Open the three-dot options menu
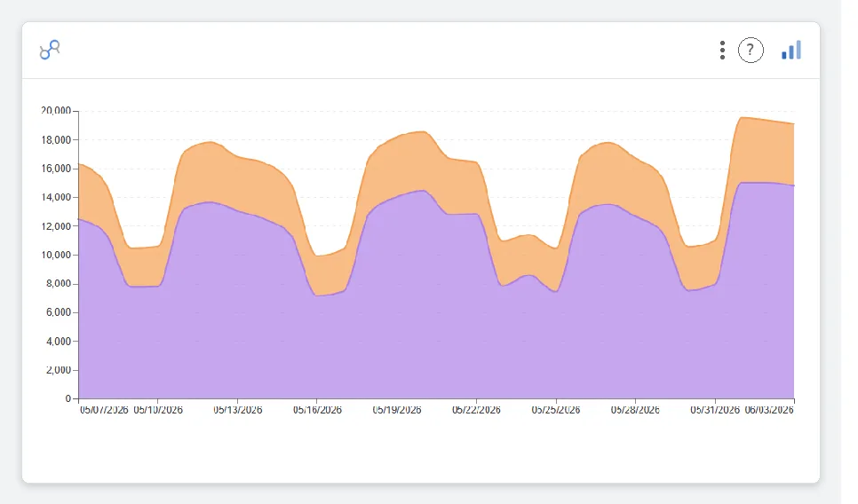The height and width of the screenshot is (504, 858). (722, 51)
